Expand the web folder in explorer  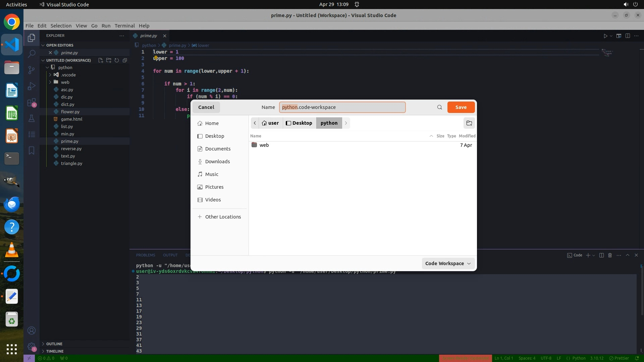(65, 82)
